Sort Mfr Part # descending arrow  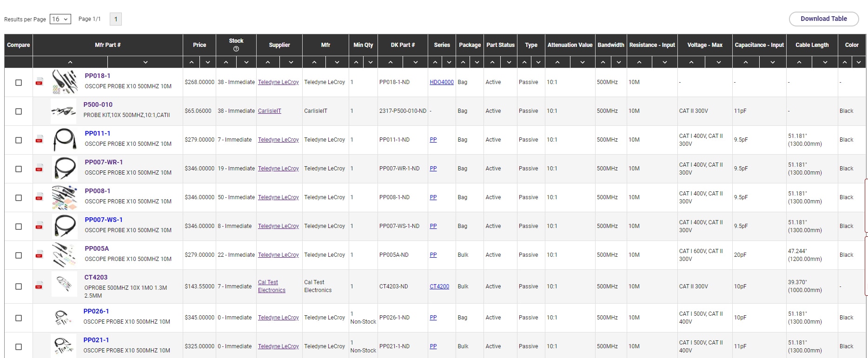pyautogui.click(x=145, y=62)
